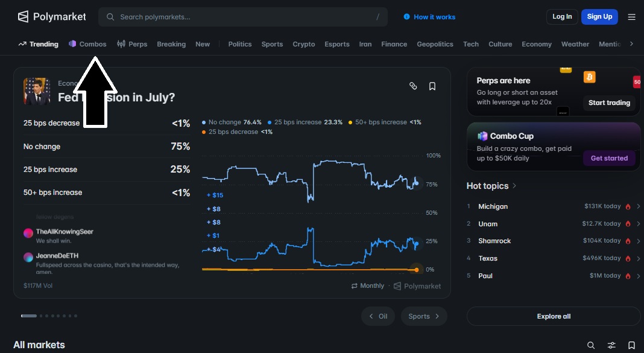This screenshot has height=353, width=644.
Task: Open Michigan topic chevron
Action: [638, 206]
